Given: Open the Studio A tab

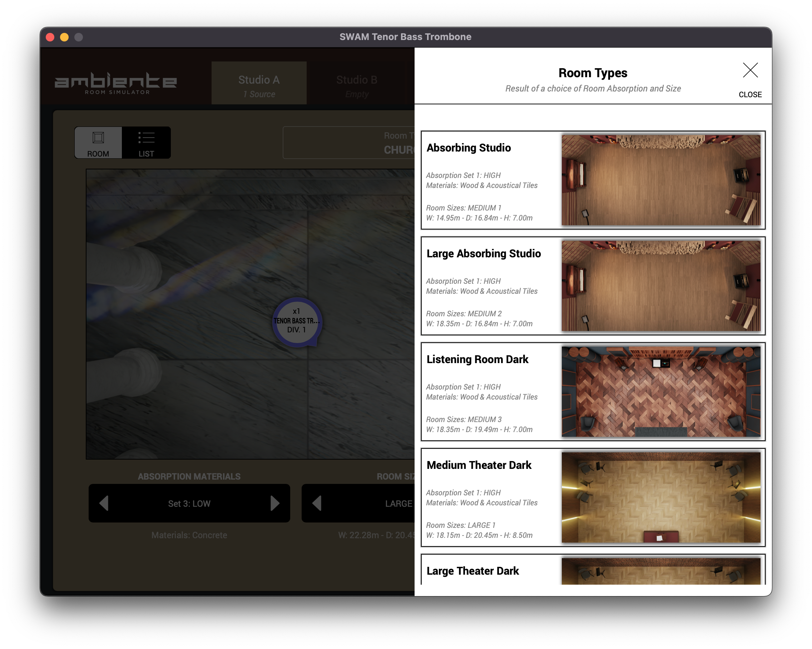Looking at the screenshot, I should click(x=259, y=83).
